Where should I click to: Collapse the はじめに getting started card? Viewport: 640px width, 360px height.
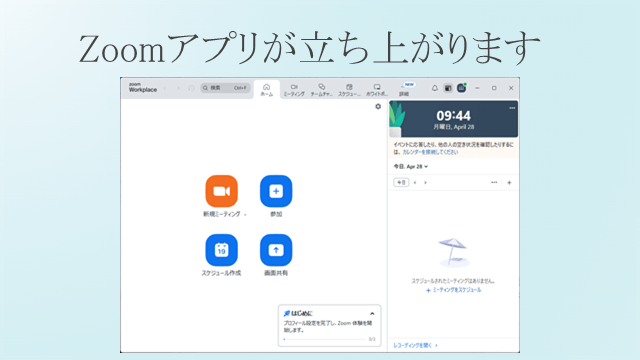coord(372,313)
